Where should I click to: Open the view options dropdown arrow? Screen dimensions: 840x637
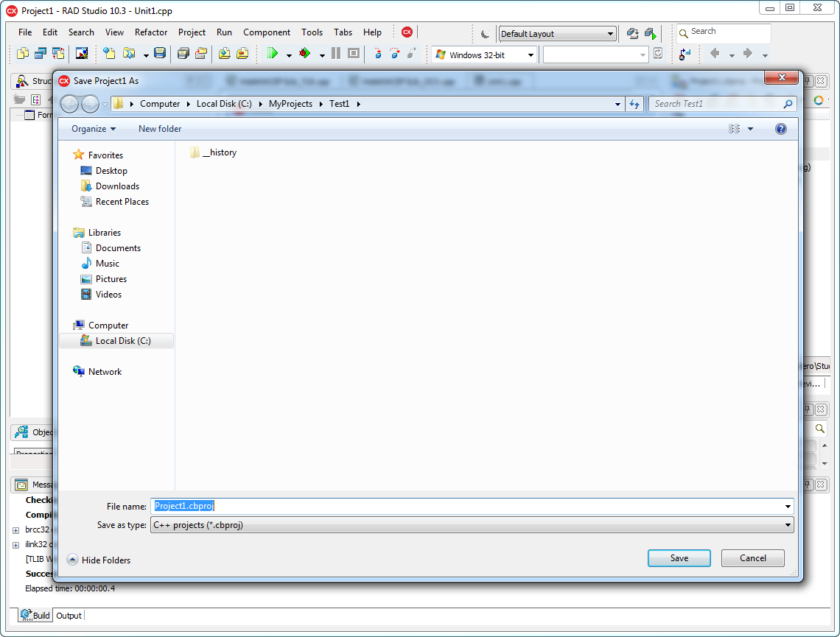[751, 129]
